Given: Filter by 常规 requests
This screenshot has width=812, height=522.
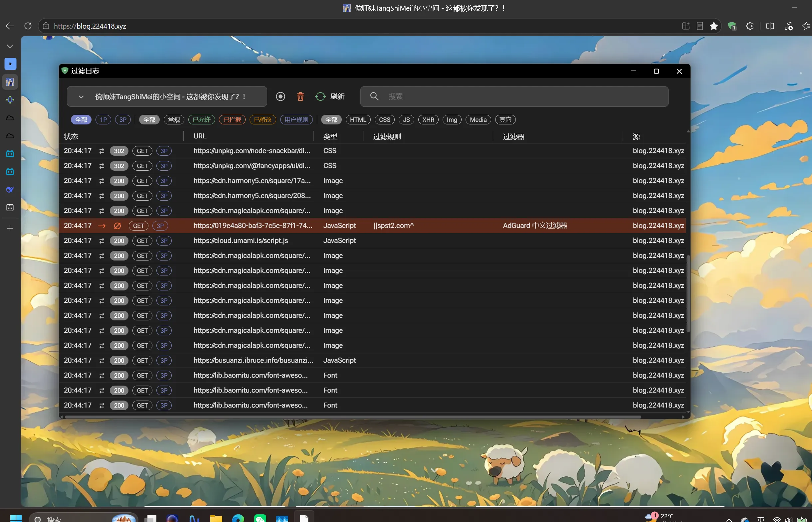Looking at the screenshot, I should coord(174,120).
